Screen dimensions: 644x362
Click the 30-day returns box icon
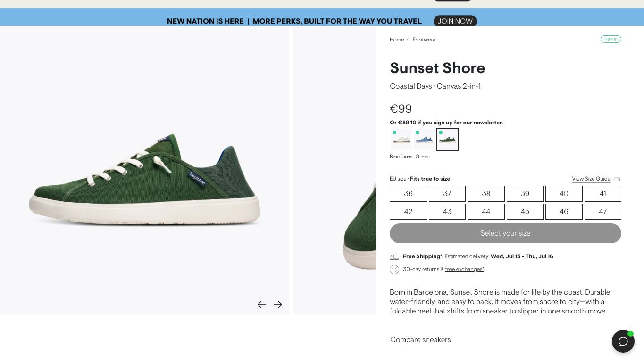[x=394, y=270]
